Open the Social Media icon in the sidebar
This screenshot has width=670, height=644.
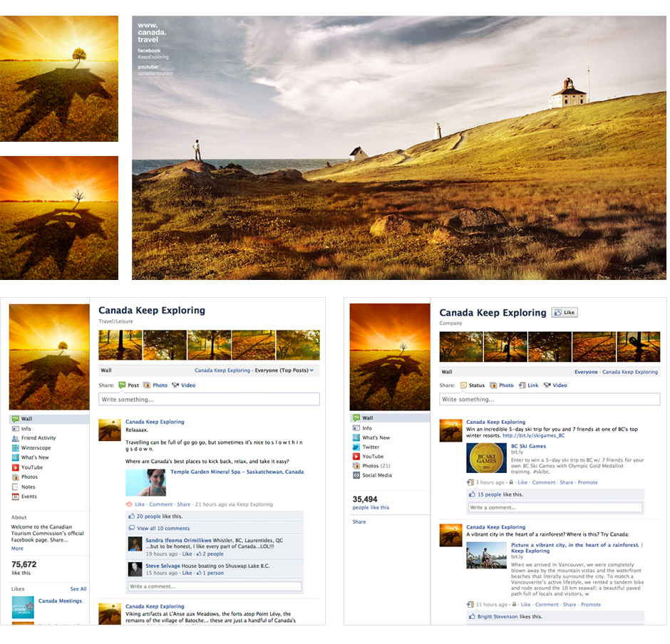(356, 475)
